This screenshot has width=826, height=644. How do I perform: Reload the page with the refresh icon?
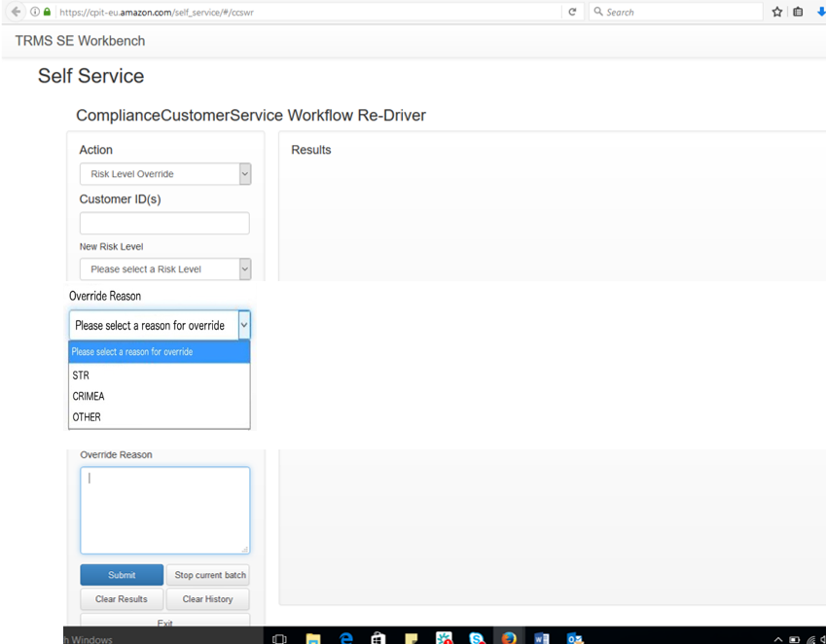572,12
